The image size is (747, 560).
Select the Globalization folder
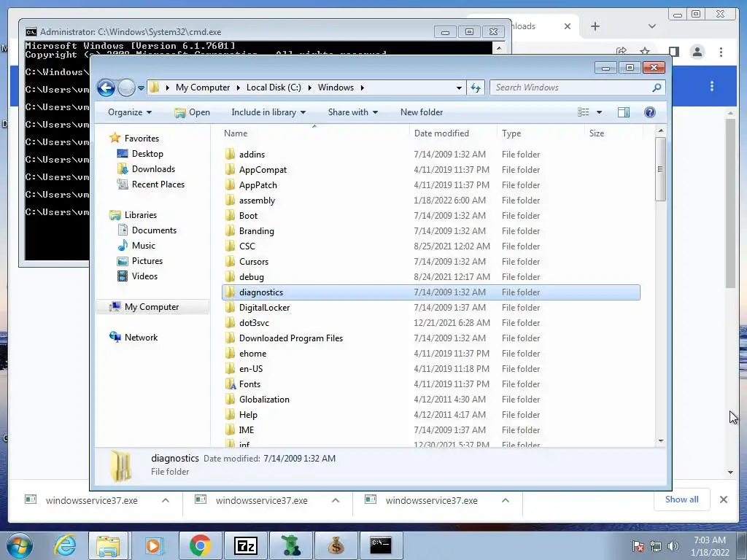pyautogui.click(x=264, y=400)
